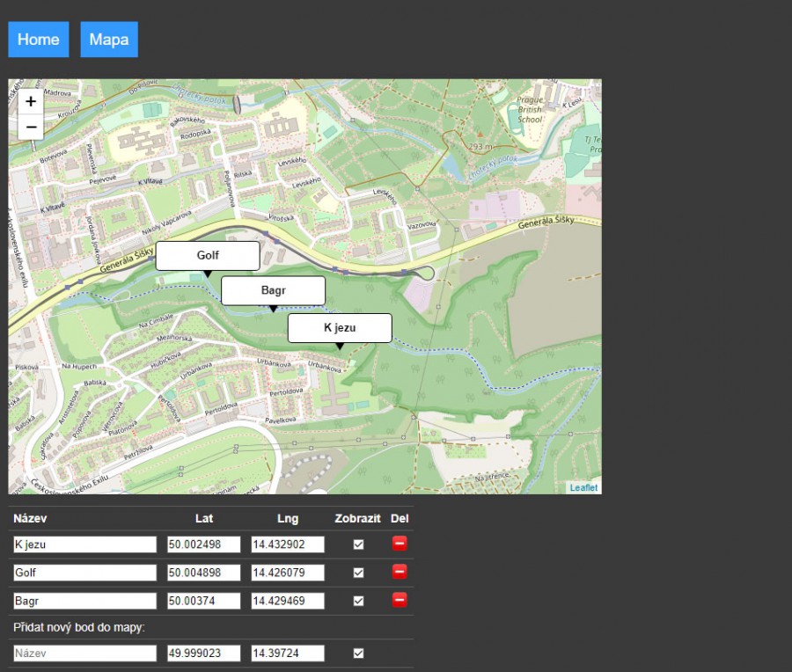Click the K jezu map marker label

pos(340,328)
